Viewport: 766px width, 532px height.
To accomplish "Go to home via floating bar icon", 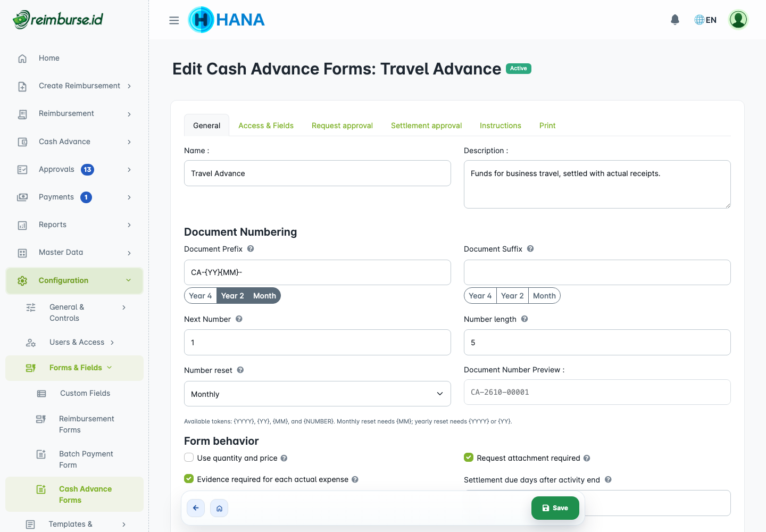I will pyautogui.click(x=219, y=508).
